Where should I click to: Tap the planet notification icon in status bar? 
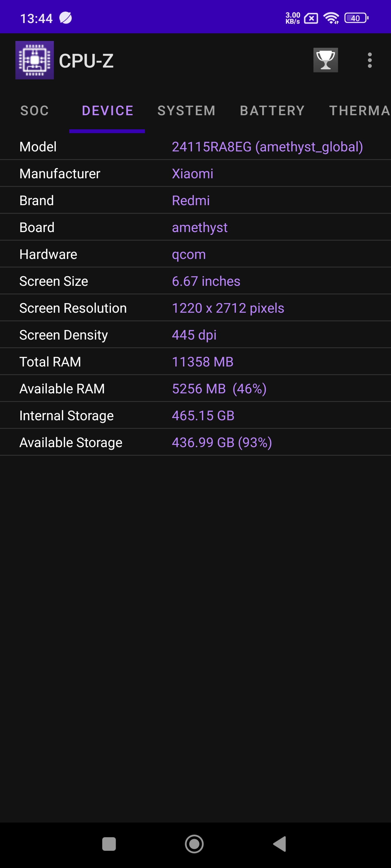65,18
